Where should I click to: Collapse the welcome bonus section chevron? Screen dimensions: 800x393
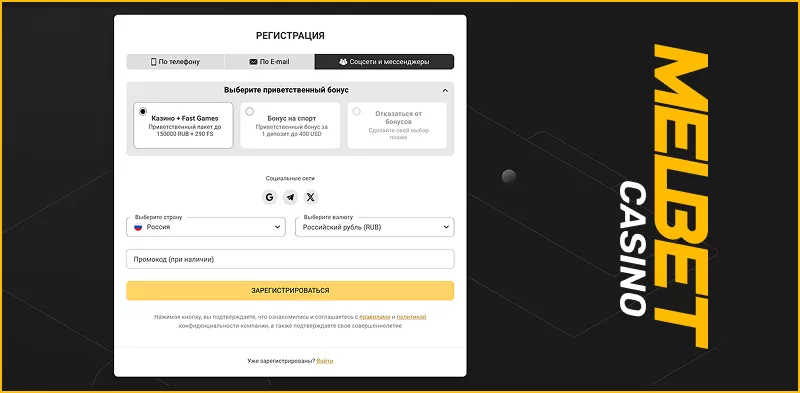[x=445, y=90]
